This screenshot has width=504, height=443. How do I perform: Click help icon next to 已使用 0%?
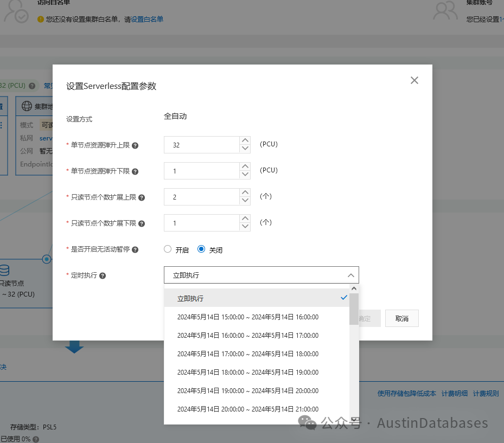click(x=36, y=439)
